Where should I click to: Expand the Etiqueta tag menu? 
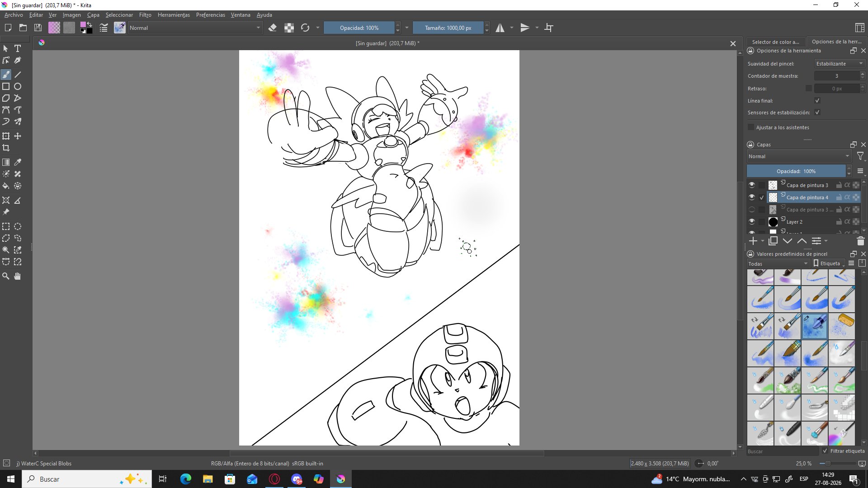click(x=828, y=263)
